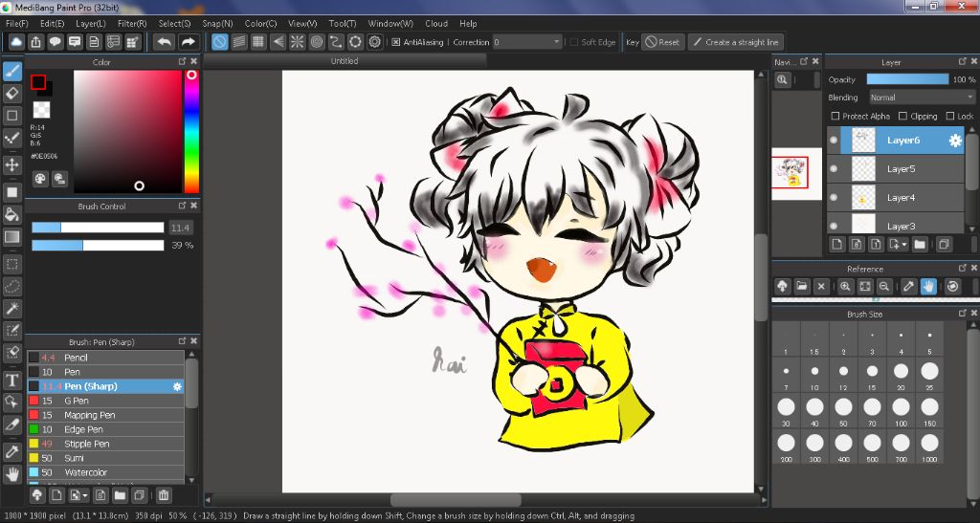
Task: Select the Magic Wand tool
Action: [11, 308]
